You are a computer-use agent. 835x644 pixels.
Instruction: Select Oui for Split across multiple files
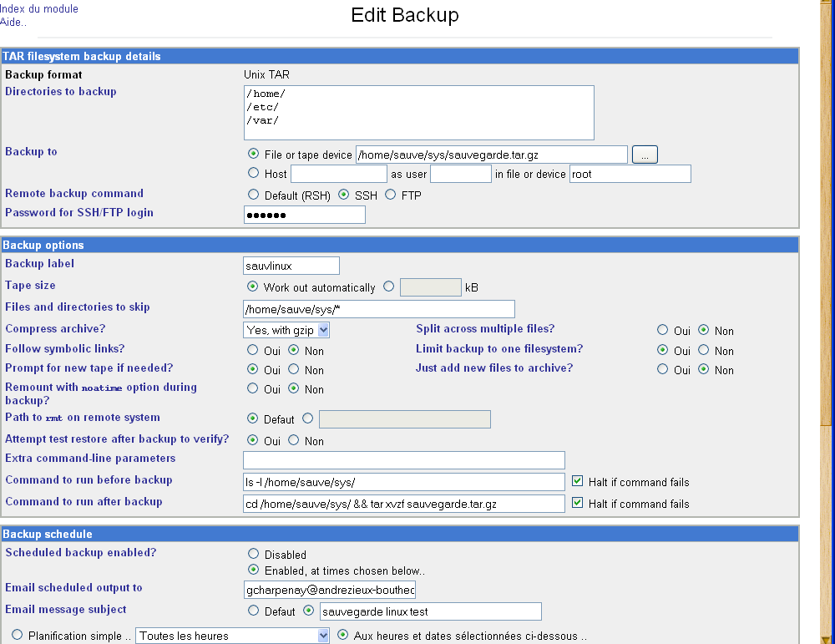tap(663, 331)
